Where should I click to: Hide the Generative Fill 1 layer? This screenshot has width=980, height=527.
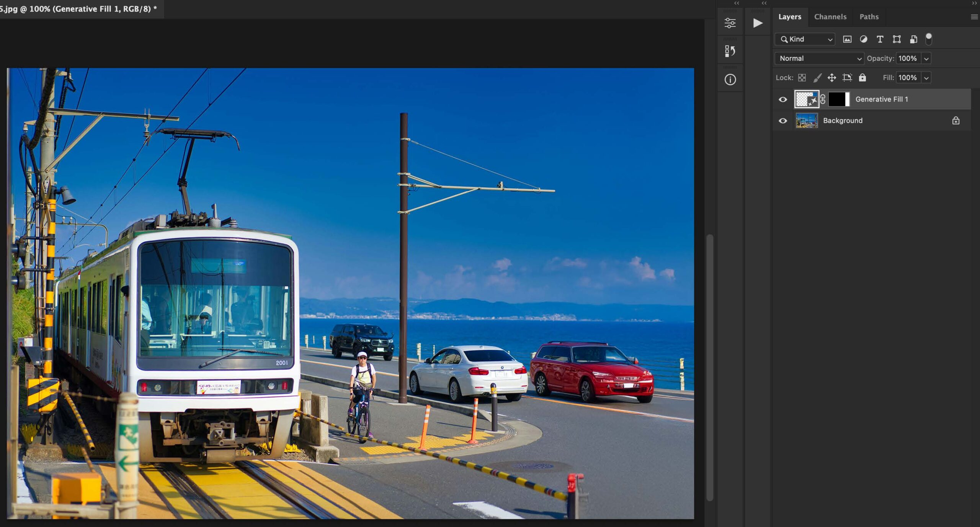pyautogui.click(x=783, y=100)
